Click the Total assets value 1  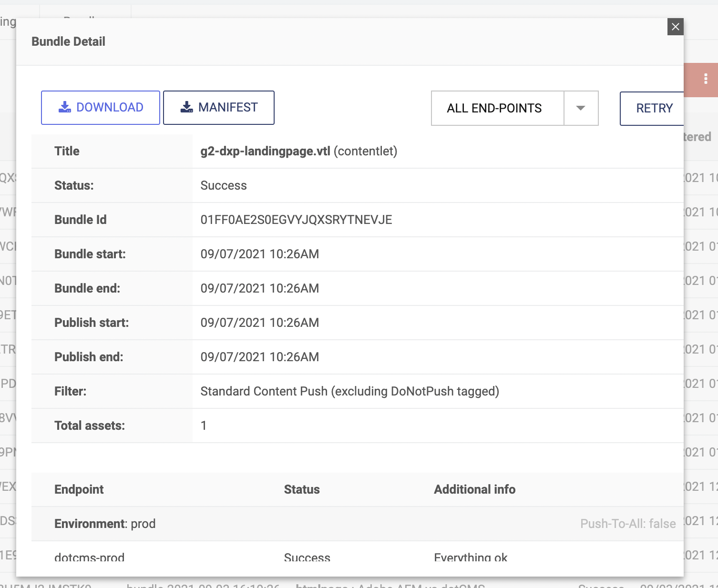tap(204, 426)
